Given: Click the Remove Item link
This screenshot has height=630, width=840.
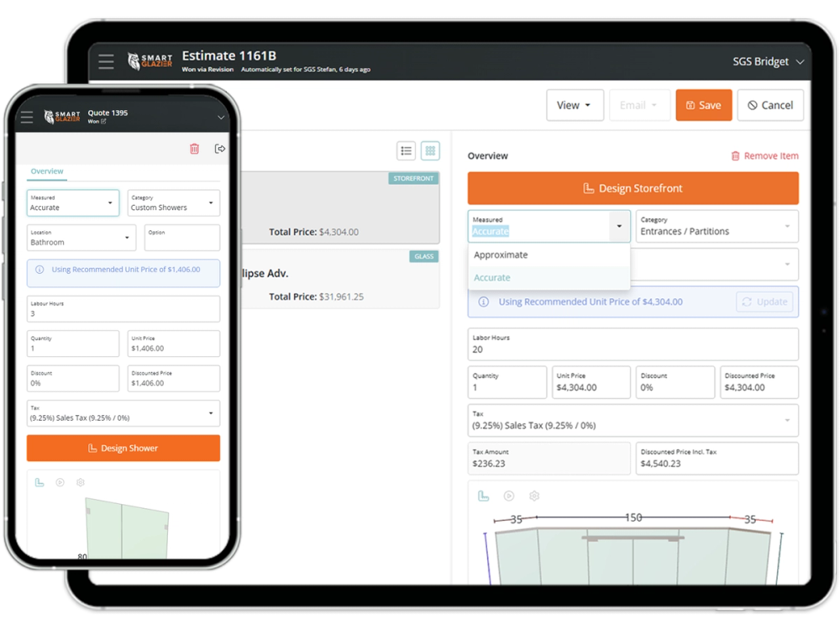Looking at the screenshot, I should pyautogui.click(x=764, y=155).
